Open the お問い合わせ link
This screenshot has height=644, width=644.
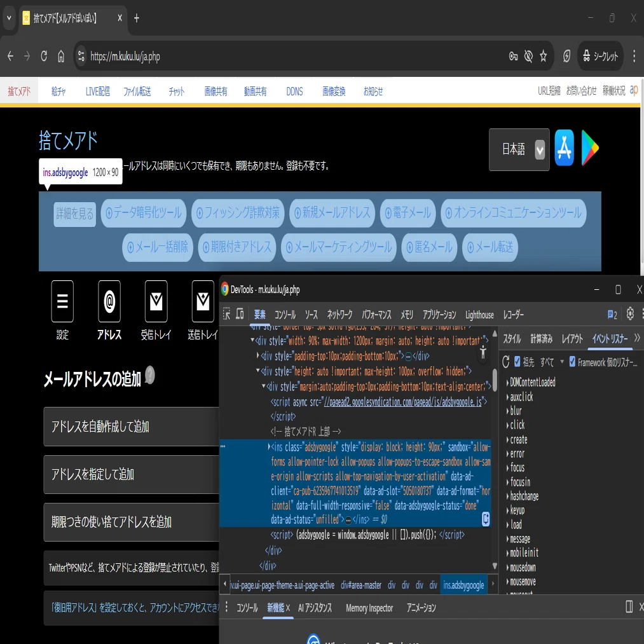pyautogui.click(x=581, y=91)
